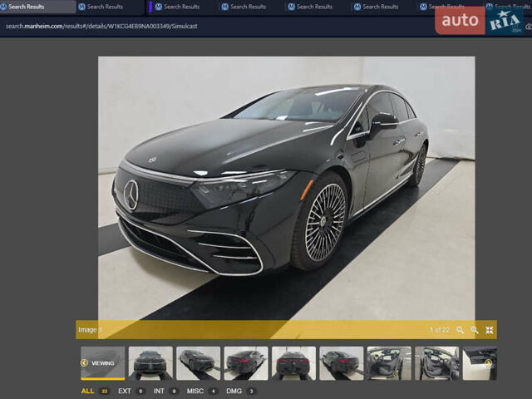Click the auto RIA logo
The height and width of the screenshot is (399, 532).
483,20
